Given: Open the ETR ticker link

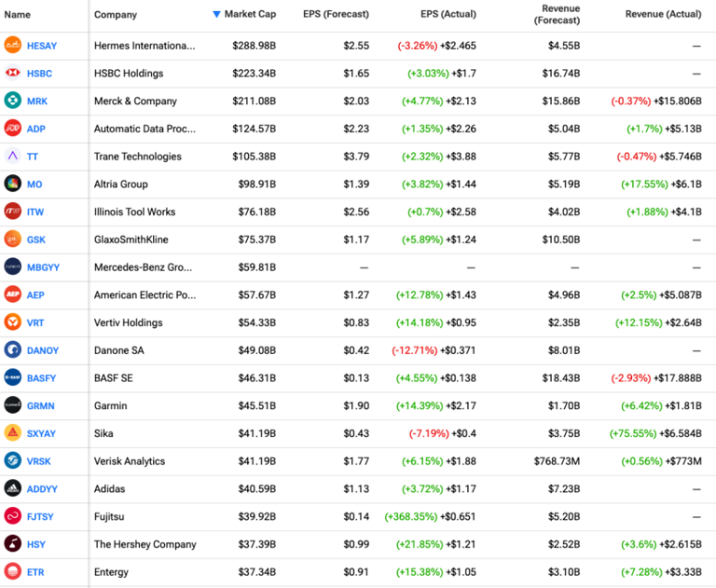Looking at the screenshot, I should coord(35,572).
